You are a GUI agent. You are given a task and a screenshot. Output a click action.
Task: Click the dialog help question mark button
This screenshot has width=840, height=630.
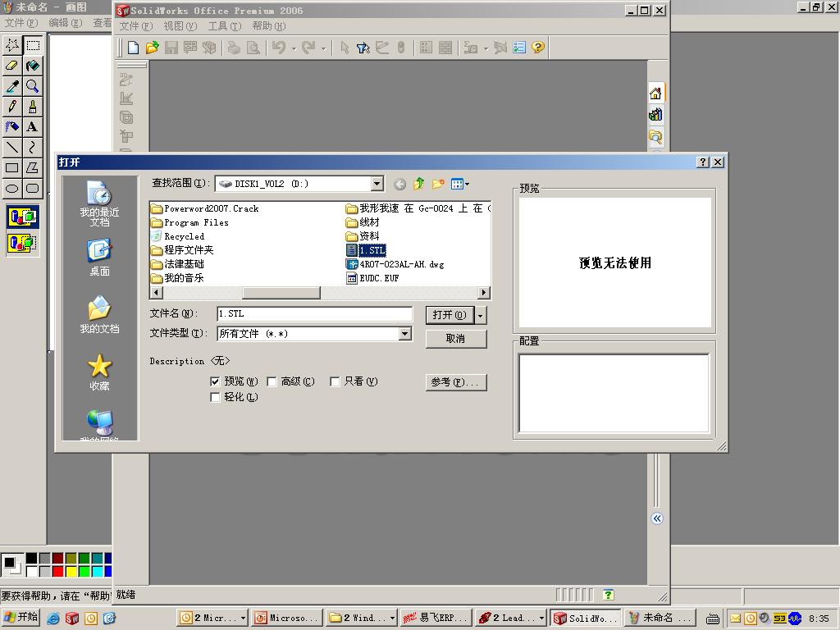[x=703, y=162]
